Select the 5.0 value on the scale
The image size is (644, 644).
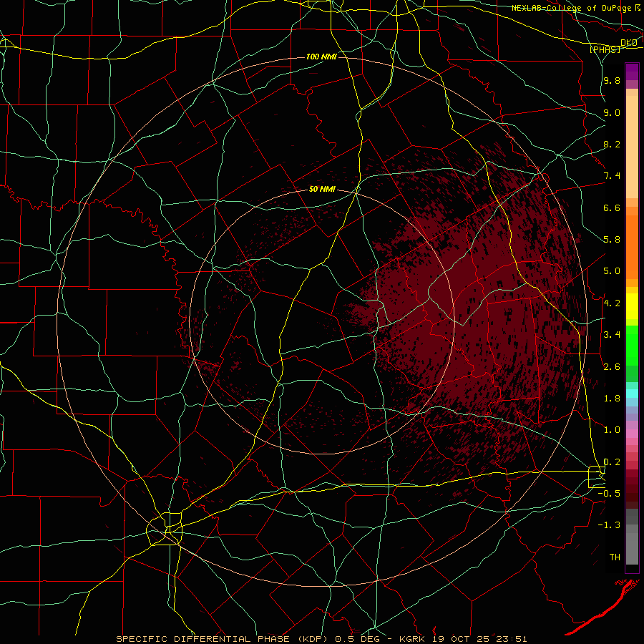[612, 271]
